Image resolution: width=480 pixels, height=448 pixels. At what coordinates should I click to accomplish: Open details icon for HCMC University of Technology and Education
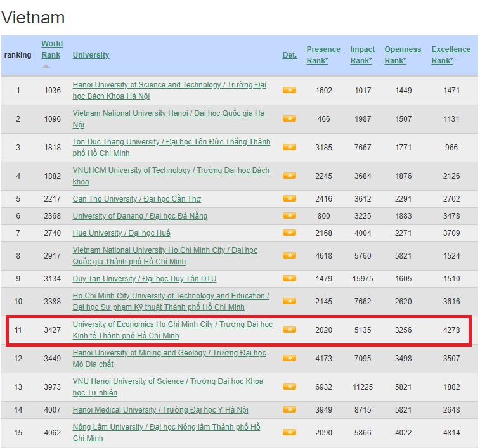[289, 301]
